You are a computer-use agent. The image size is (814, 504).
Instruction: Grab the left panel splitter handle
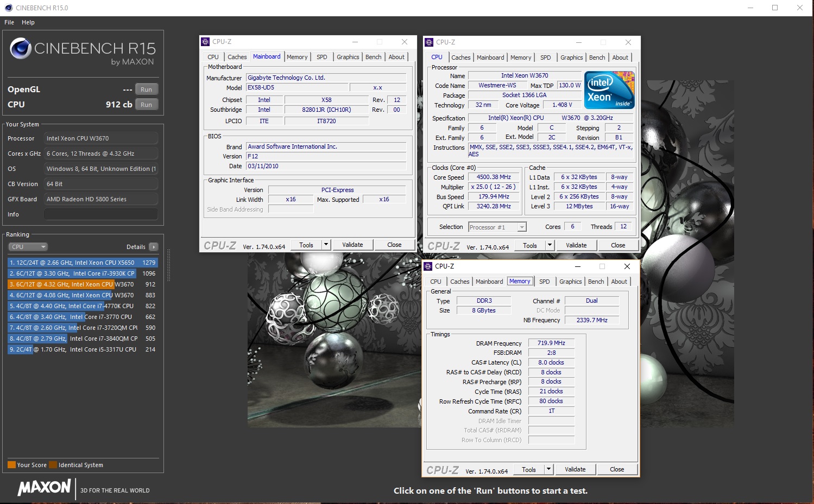pos(168,265)
